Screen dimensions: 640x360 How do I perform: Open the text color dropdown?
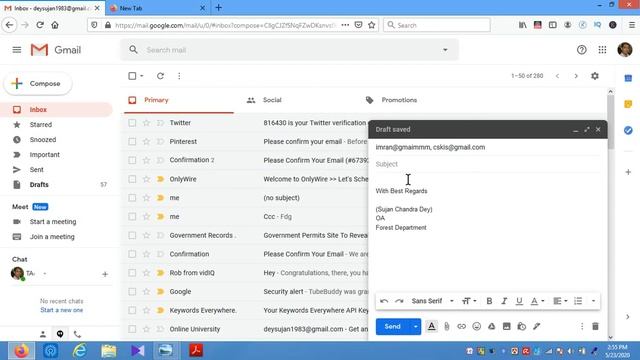pos(537,301)
